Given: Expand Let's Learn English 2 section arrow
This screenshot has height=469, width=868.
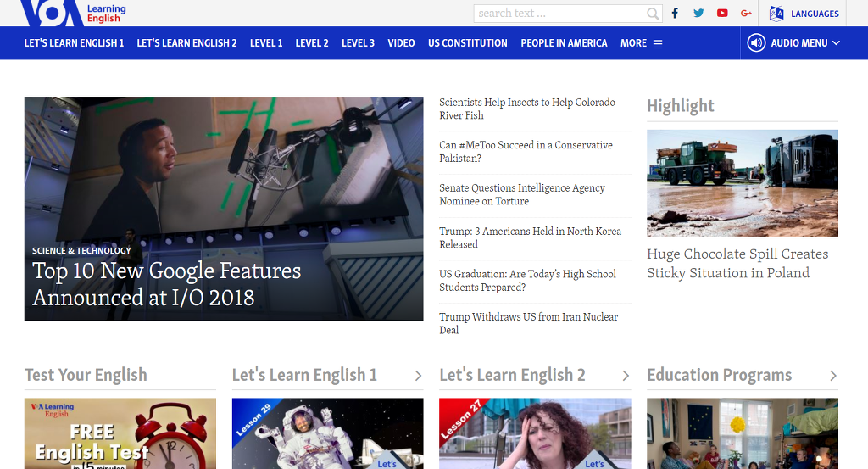Looking at the screenshot, I should [626, 376].
